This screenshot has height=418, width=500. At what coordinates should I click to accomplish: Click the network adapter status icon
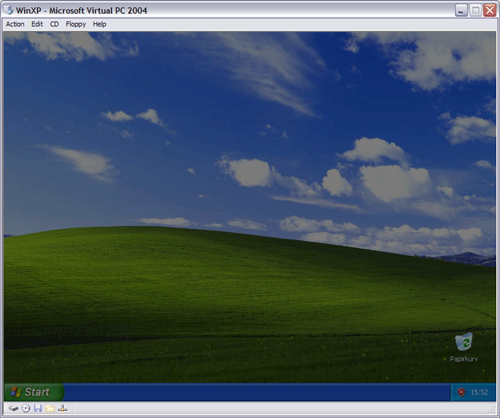click(x=63, y=408)
